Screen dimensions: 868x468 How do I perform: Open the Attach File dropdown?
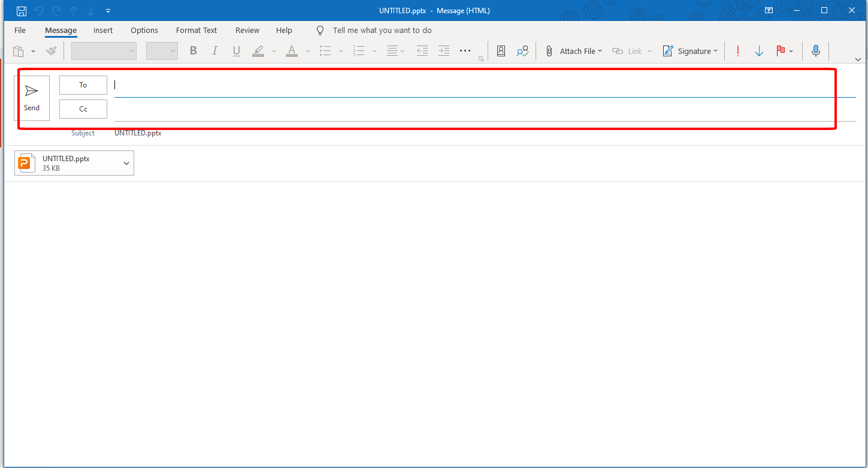(598, 50)
